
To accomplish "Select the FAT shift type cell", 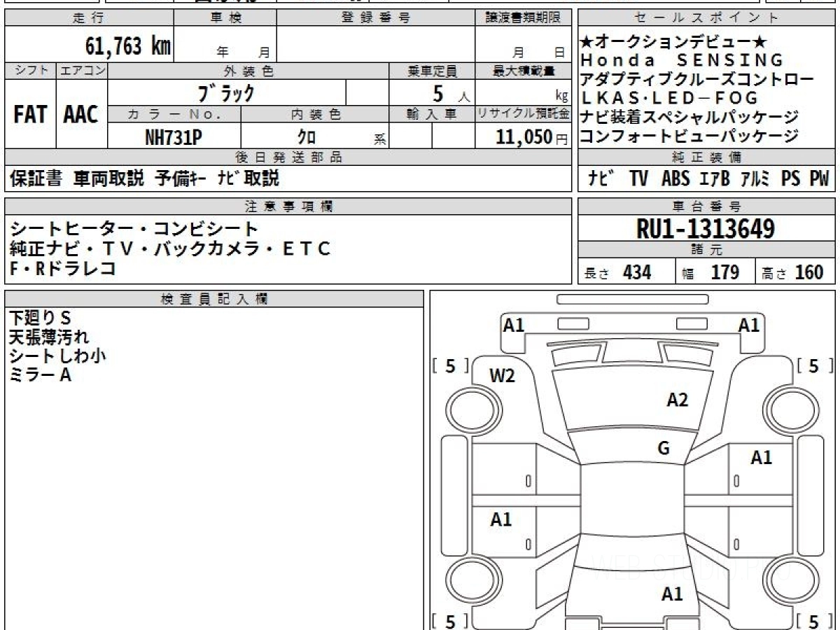I will tap(30, 115).
